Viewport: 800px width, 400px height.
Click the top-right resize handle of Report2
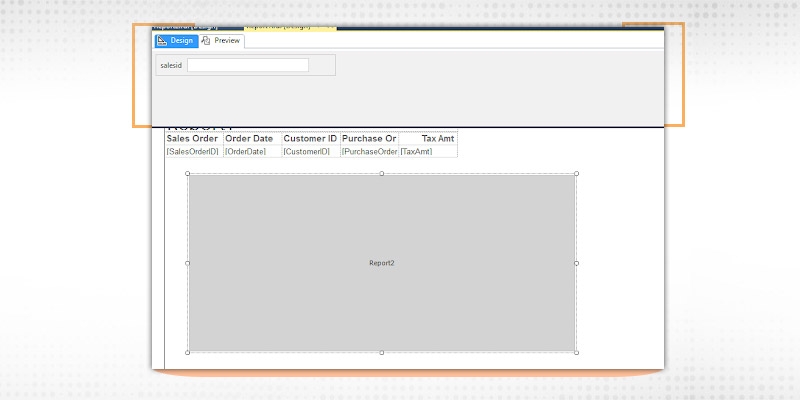point(576,174)
